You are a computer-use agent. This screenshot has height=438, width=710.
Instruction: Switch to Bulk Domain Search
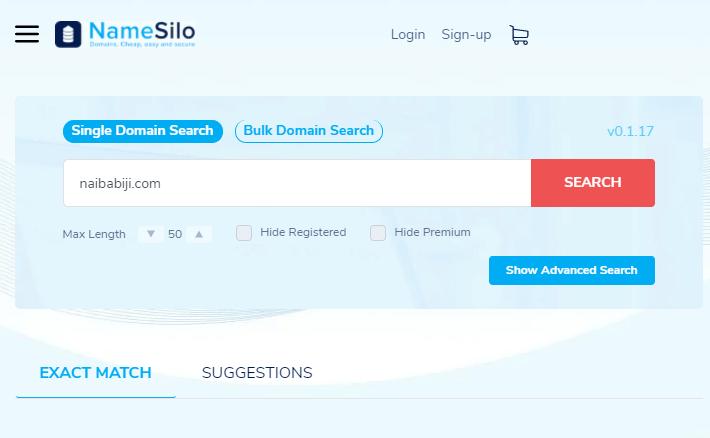pyautogui.click(x=309, y=131)
